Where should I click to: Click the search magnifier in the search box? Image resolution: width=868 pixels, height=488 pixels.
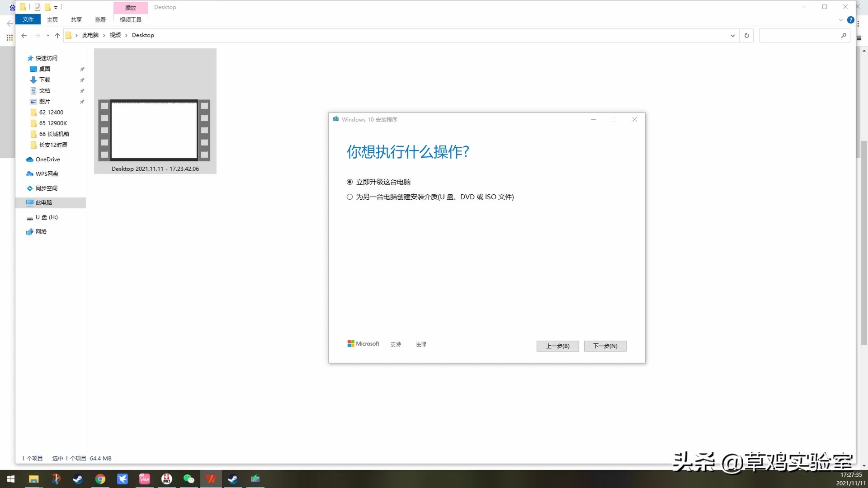pos(844,35)
